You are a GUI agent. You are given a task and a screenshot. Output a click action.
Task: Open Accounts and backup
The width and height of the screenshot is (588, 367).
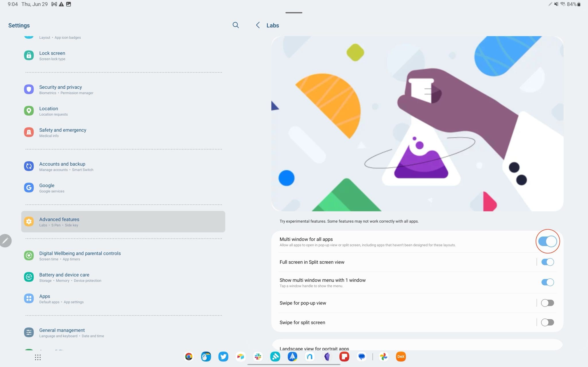pyautogui.click(x=123, y=166)
